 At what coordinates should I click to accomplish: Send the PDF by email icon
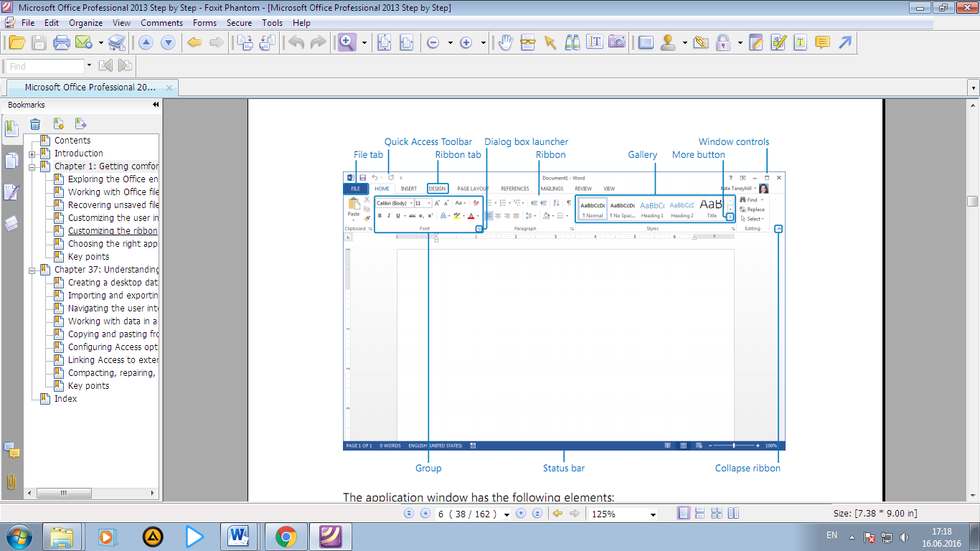[x=83, y=42]
